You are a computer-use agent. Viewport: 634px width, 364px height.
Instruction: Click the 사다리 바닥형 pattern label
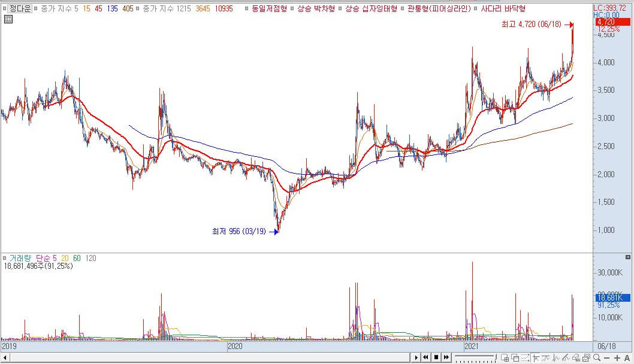coord(503,8)
